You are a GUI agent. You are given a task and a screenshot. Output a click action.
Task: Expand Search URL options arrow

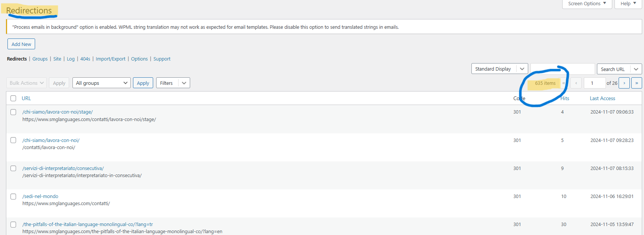point(636,69)
